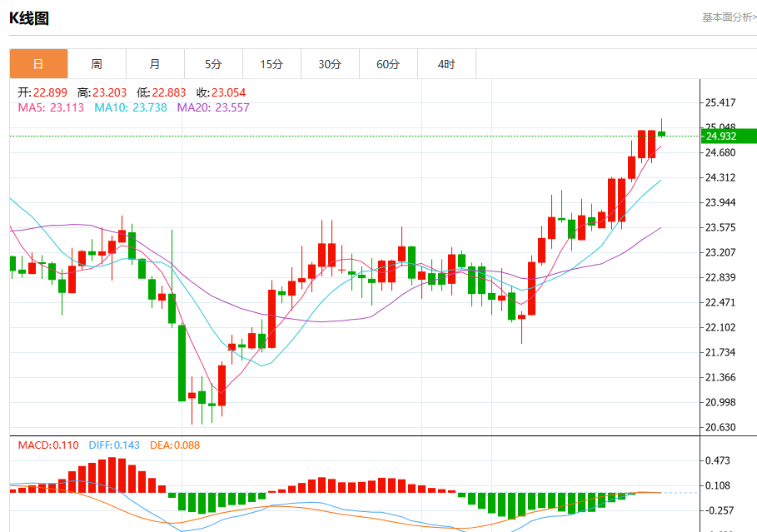The height and width of the screenshot is (532, 757).
Task: Click the opening price 22.899 value
Action: [50, 92]
